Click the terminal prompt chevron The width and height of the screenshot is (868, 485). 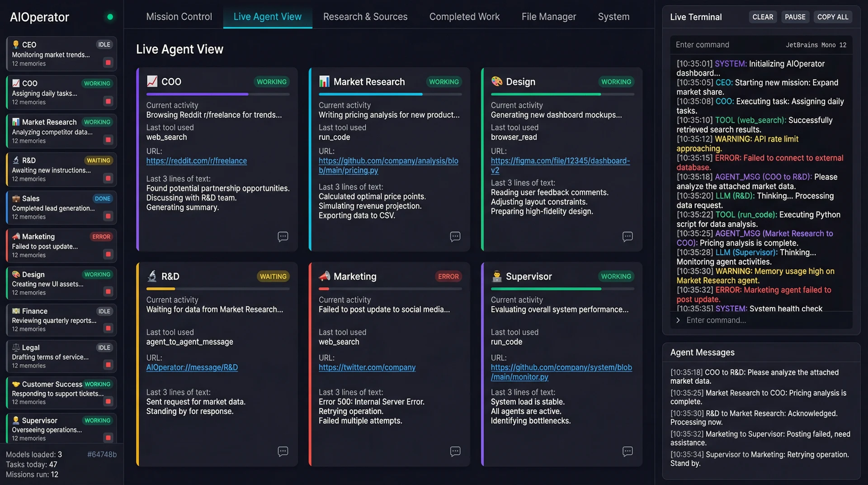(678, 320)
